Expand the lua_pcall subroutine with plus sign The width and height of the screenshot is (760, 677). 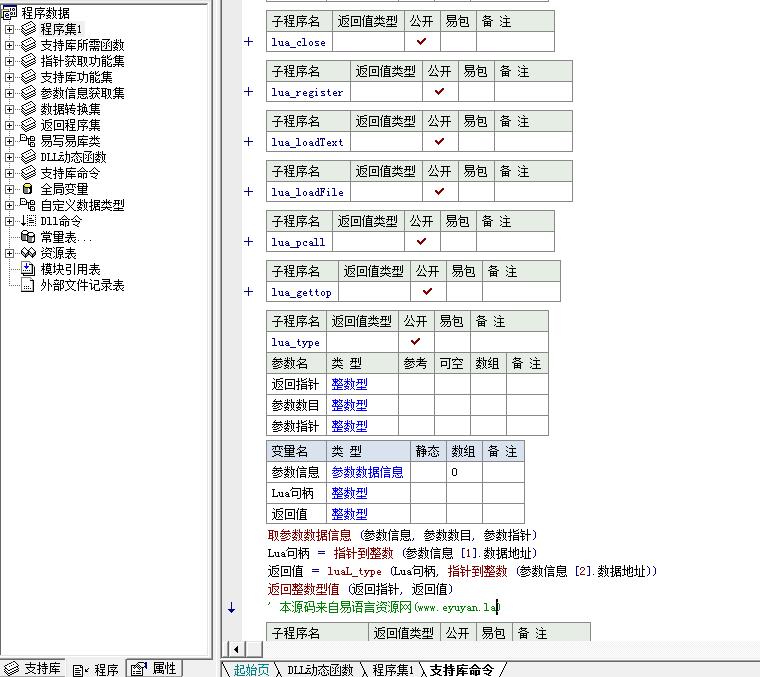248,241
